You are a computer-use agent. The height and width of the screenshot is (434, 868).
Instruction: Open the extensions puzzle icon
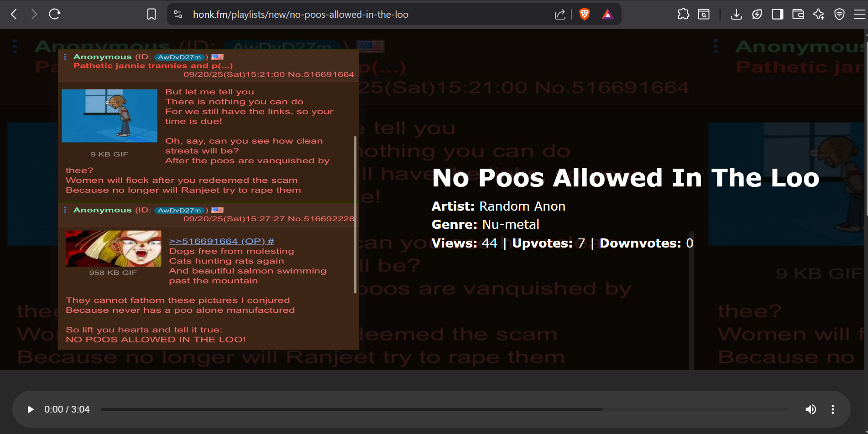coord(683,14)
